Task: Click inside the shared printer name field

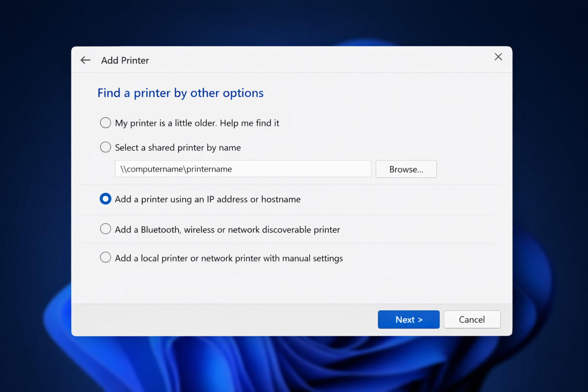Action: pos(243,169)
